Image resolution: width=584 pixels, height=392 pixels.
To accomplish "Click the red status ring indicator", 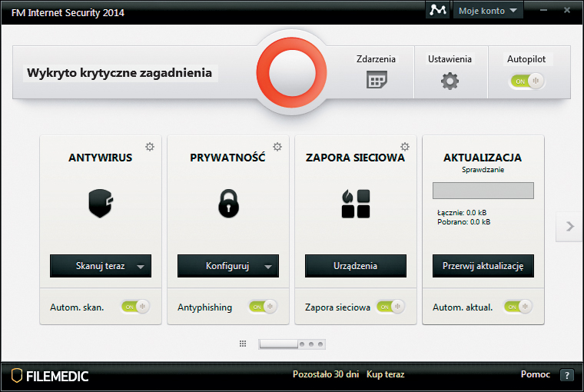I will (292, 73).
